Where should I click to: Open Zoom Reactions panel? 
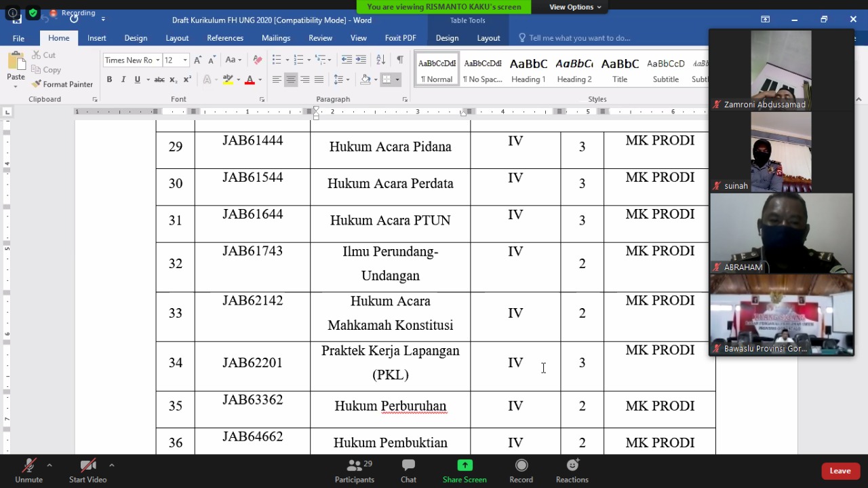click(x=572, y=470)
